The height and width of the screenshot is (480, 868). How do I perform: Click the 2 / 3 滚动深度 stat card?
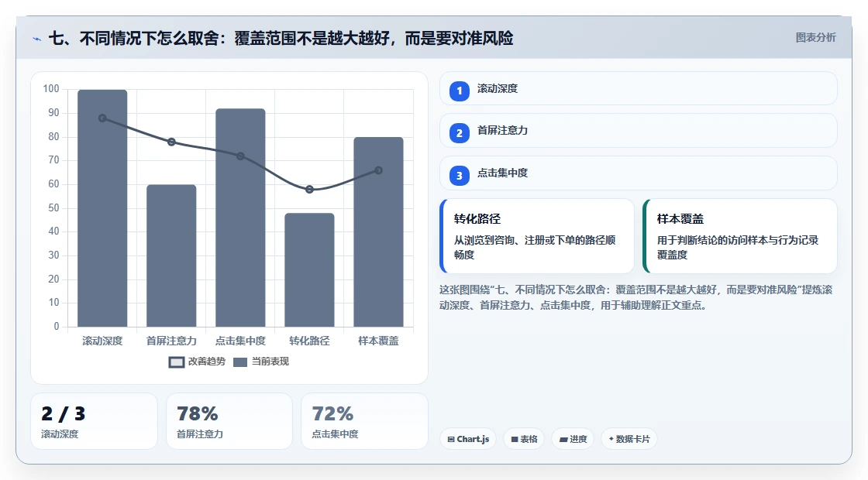(94, 421)
